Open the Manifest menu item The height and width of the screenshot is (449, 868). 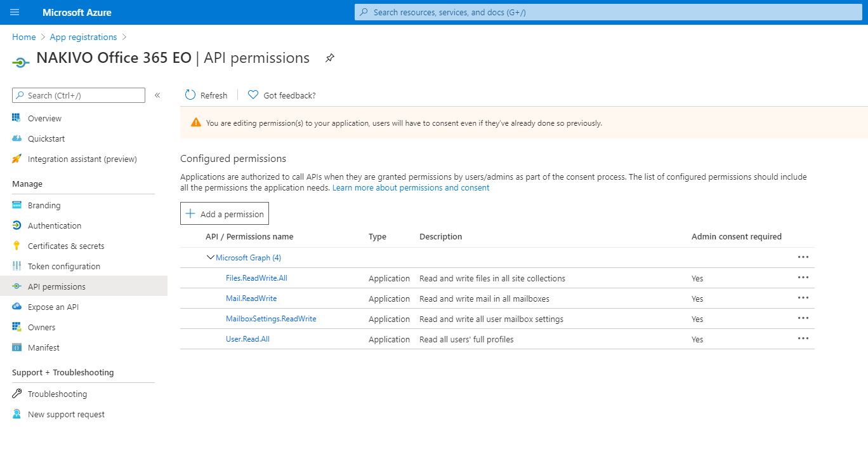pos(43,347)
